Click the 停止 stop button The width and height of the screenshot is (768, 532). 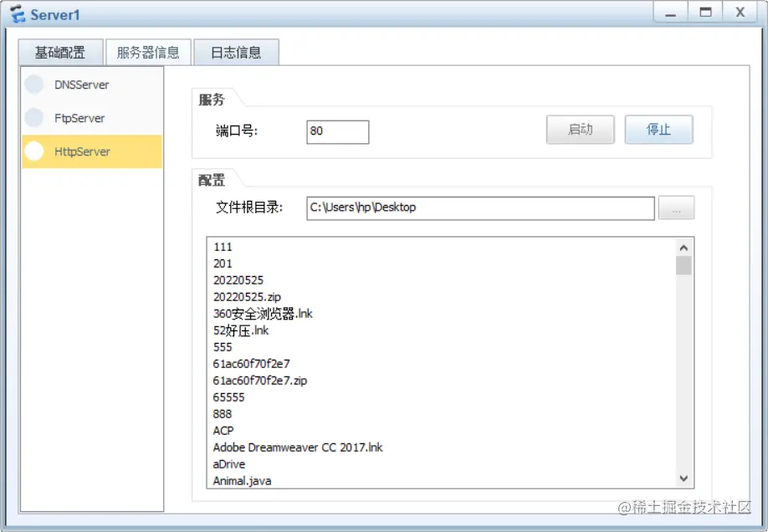[x=658, y=130]
